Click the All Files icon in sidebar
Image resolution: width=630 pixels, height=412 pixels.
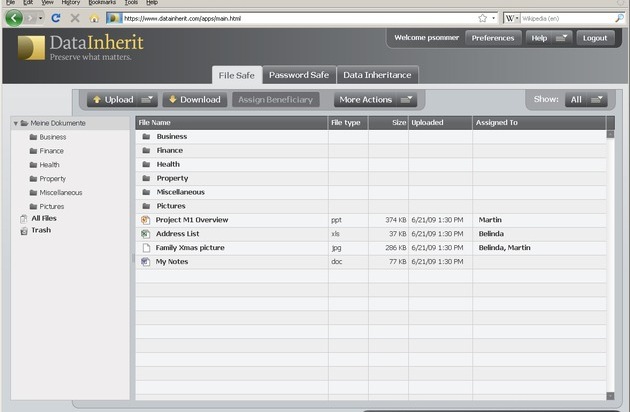[23, 218]
